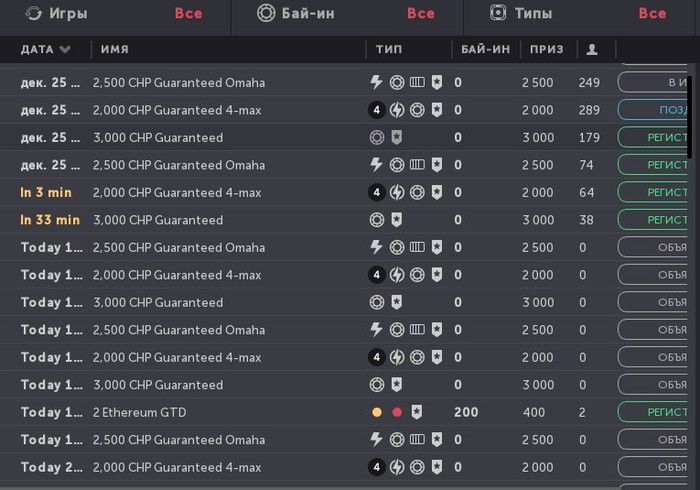
Task: Open the Бай-ин filter Все dropdown
Action: 421,13
